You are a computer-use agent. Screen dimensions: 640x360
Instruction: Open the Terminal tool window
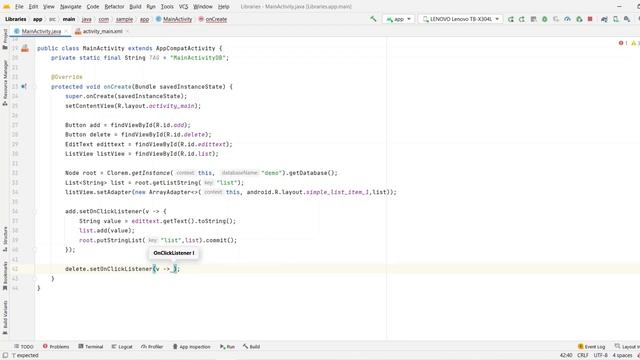91,347
